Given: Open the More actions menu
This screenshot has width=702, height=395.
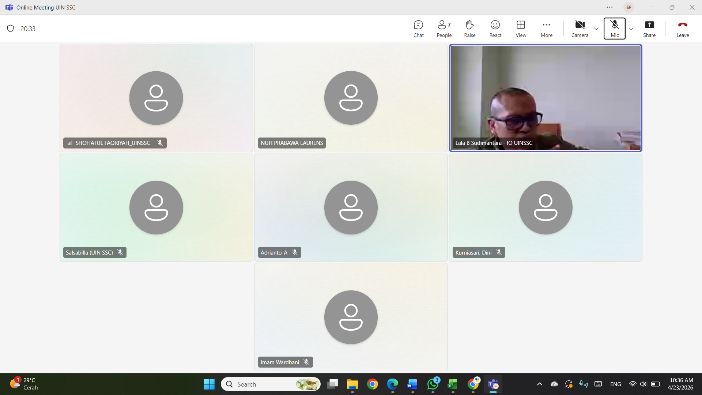Looking at the screenshot, I should coord(546,28).
